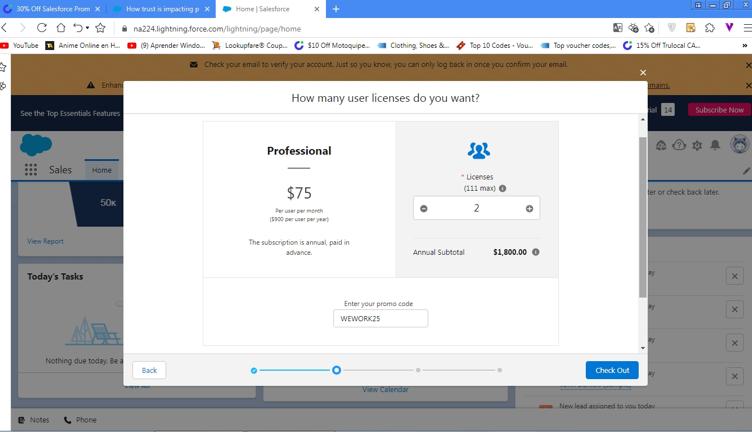The width and height of the screenshot is (752, 432).
Task: Open the undo history dropdown arrow
Action: [x=87, y=28]
